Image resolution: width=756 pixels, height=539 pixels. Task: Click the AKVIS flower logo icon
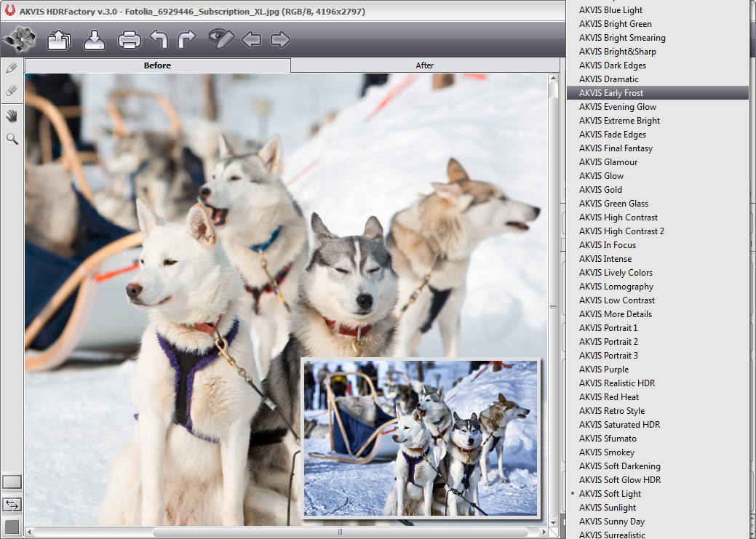pos(20,39)
